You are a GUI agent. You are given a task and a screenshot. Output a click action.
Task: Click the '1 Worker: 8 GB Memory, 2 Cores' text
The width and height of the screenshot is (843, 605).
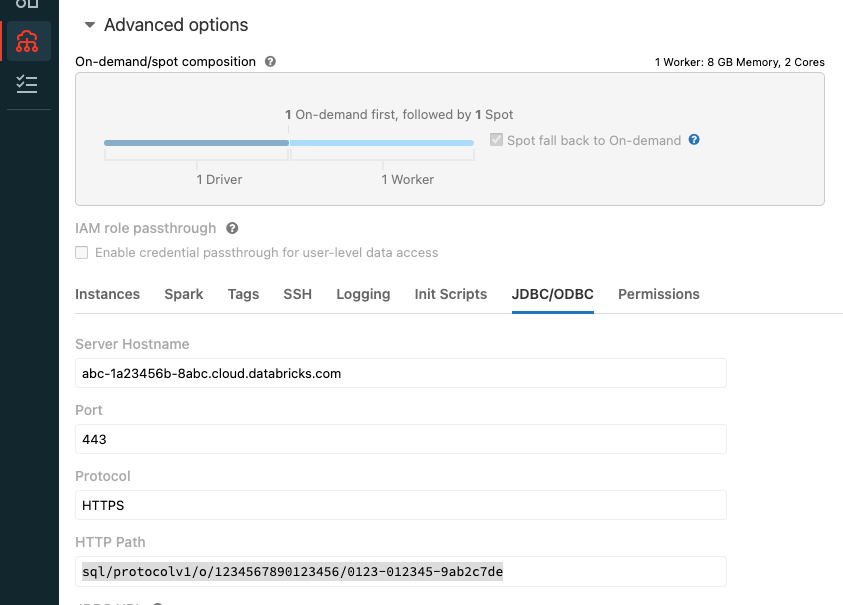740,62
